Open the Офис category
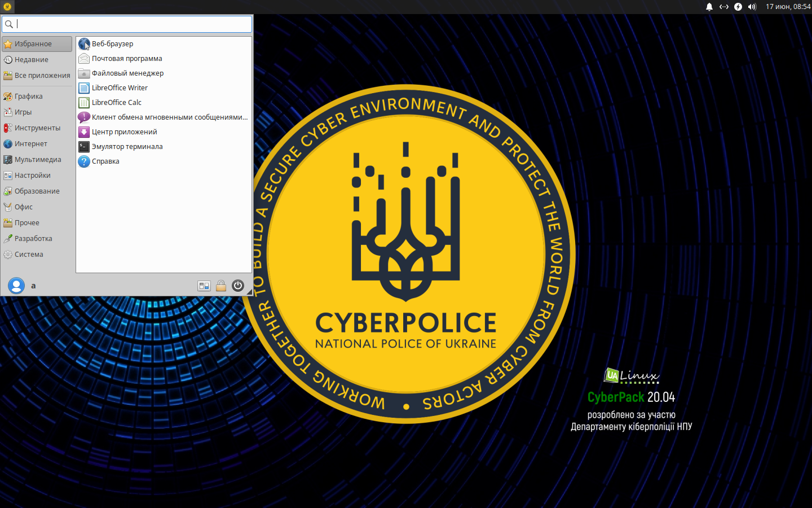 pyautogui.click(x=37, y=207)
